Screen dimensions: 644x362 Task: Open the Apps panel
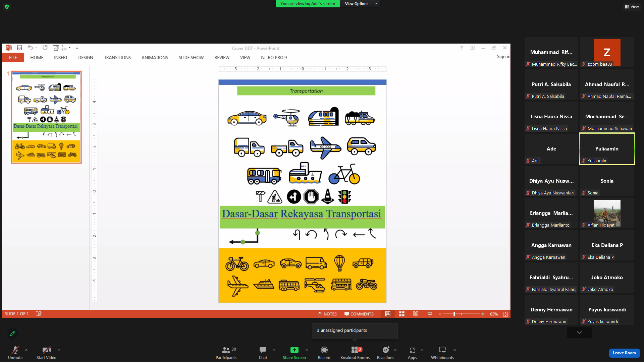[x=412, y=353]
